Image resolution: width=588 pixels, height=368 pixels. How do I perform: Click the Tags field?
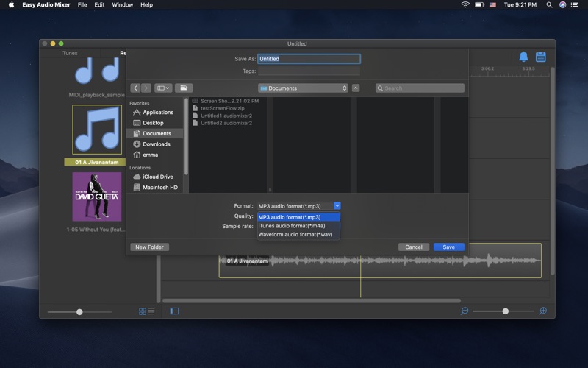coord(309,71)
